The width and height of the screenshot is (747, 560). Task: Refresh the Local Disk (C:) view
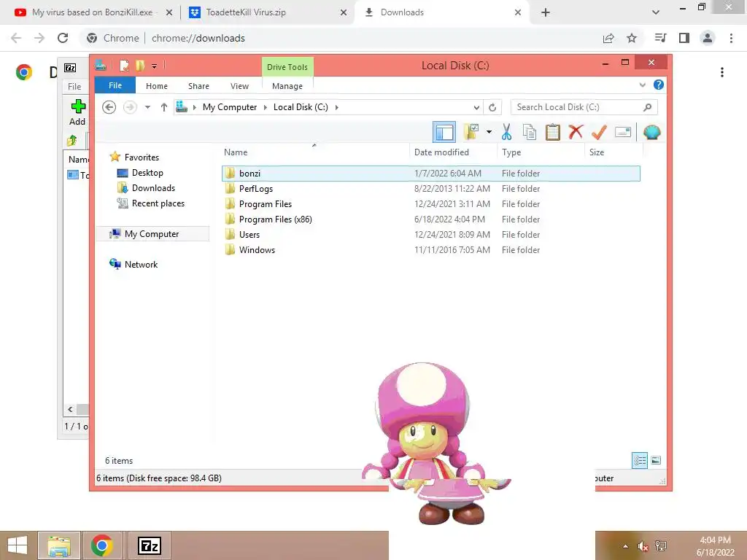[492, 108]
